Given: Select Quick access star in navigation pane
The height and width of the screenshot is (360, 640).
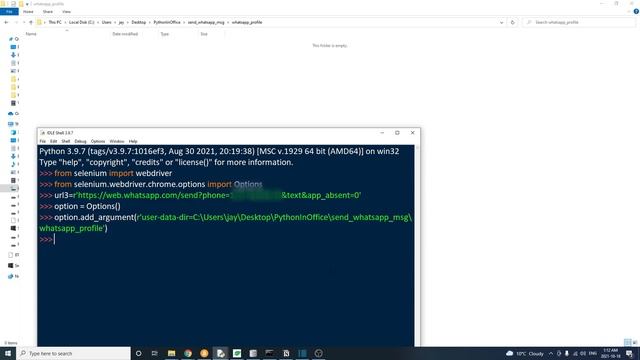Looking at the screenshot, I should [x=11, y=39].
